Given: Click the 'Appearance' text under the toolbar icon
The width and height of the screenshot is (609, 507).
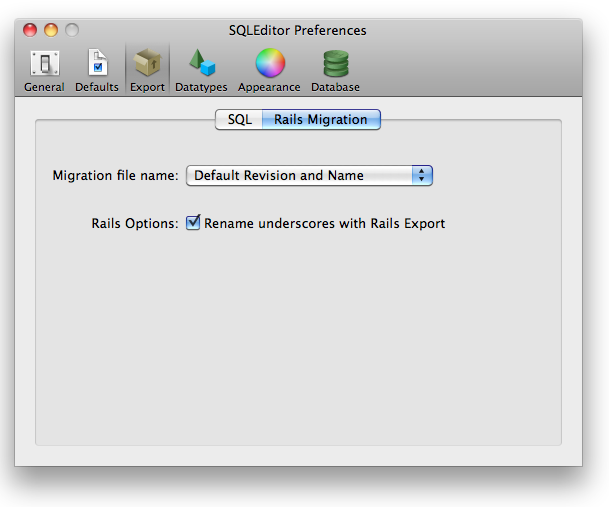Looking at the screenshot, I should (269, 87).
